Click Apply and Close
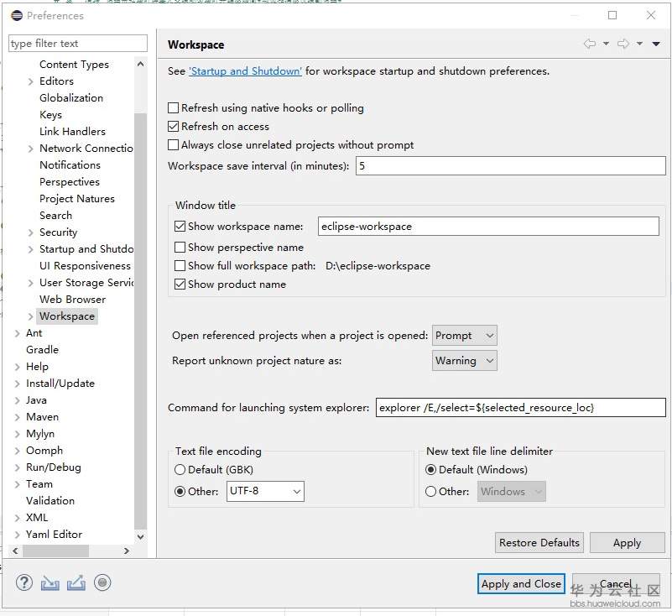Viewport: 672px width, 616px height. click(521, 584)
